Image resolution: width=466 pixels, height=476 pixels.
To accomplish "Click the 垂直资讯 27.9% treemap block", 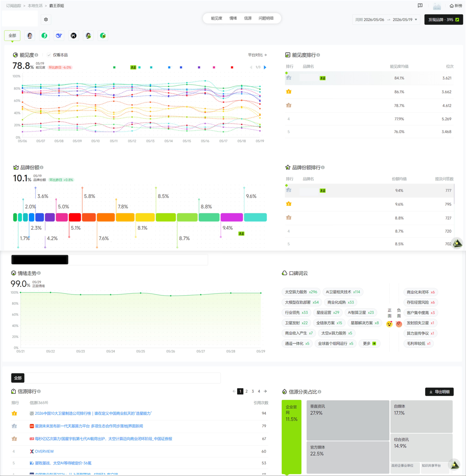I will coord(348,420).
